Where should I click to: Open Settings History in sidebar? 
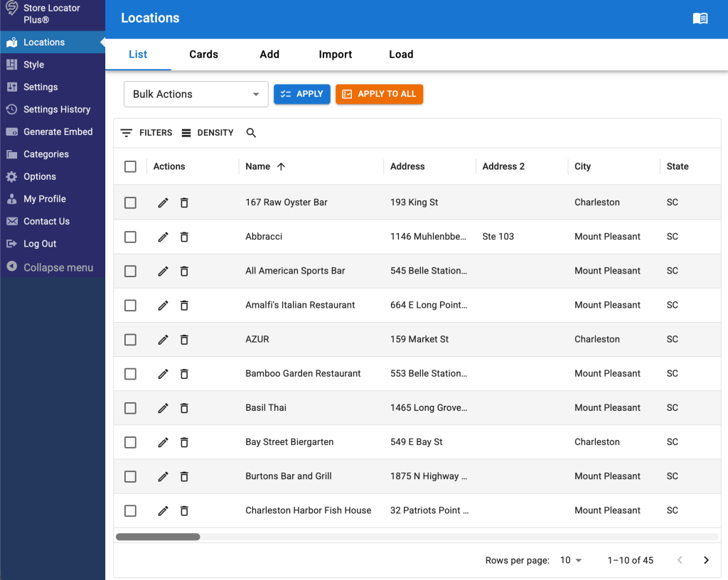tap(53, 109)
